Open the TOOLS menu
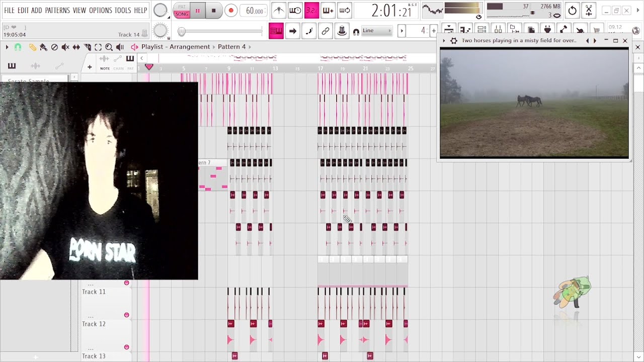This screenshot has height=362, width=644. 123,10
